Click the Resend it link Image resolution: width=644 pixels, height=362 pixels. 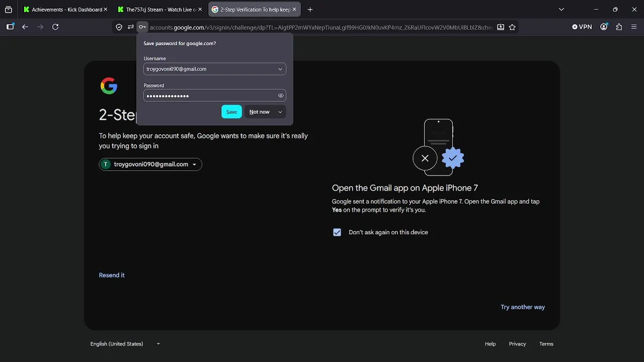[x=112, y=275]
